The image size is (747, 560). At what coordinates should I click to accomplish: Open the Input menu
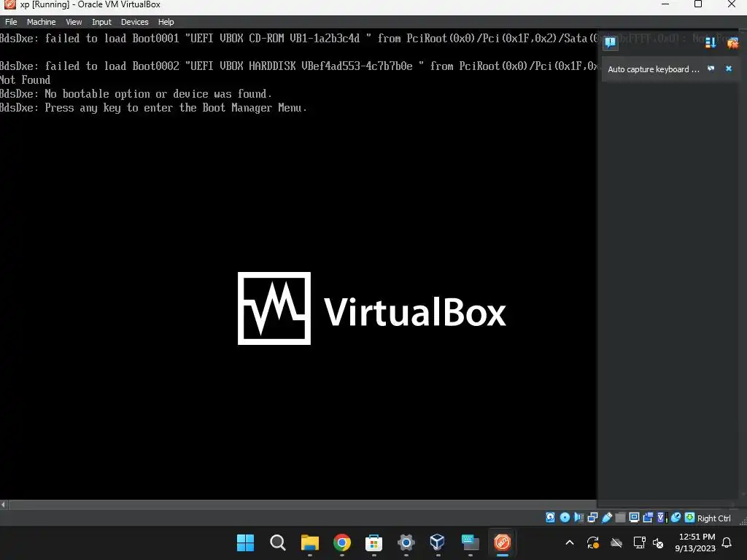click(x=101, y=22)
